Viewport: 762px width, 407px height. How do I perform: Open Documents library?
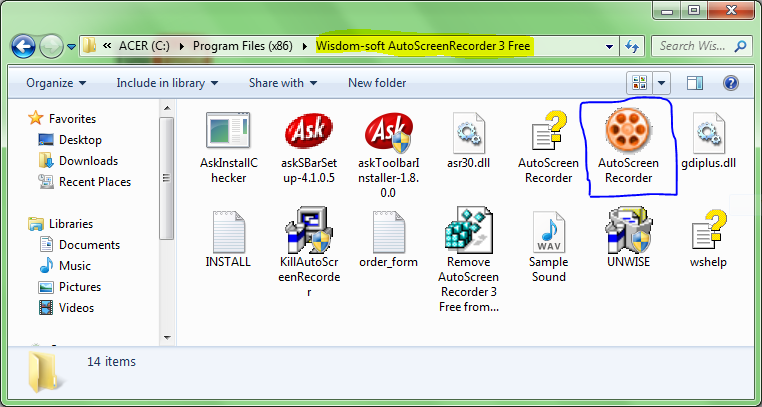[x=89, y=245]
